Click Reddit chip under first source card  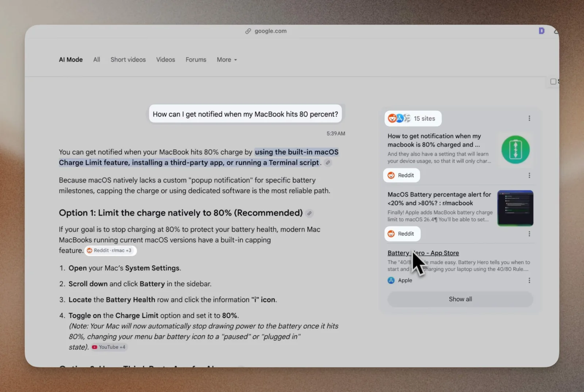401,176
